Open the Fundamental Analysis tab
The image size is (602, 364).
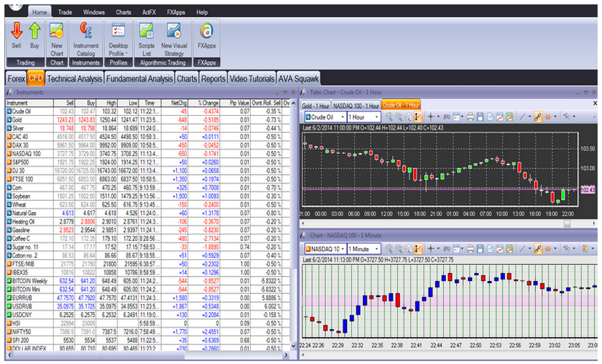[x=139, y=79]
